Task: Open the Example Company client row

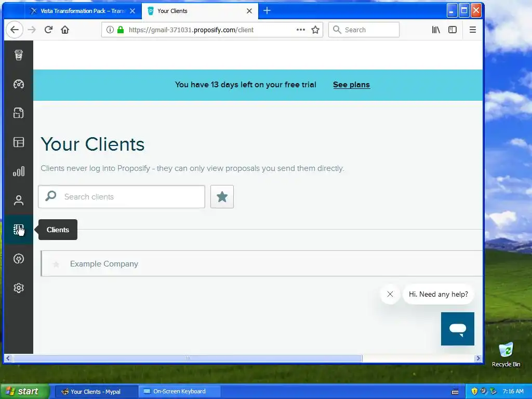Action: pos(262,263)
